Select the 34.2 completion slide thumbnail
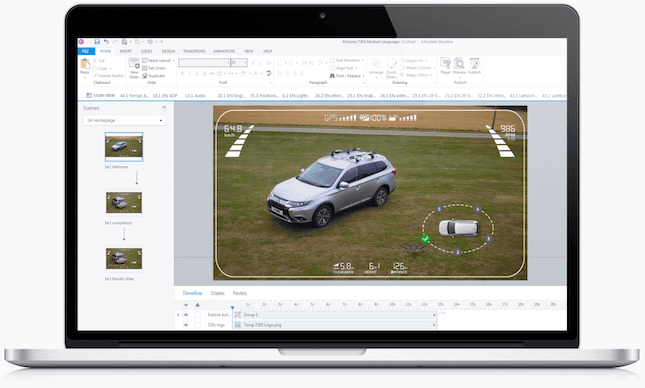The width and height of the screenshot is (645, 388). 124,203
